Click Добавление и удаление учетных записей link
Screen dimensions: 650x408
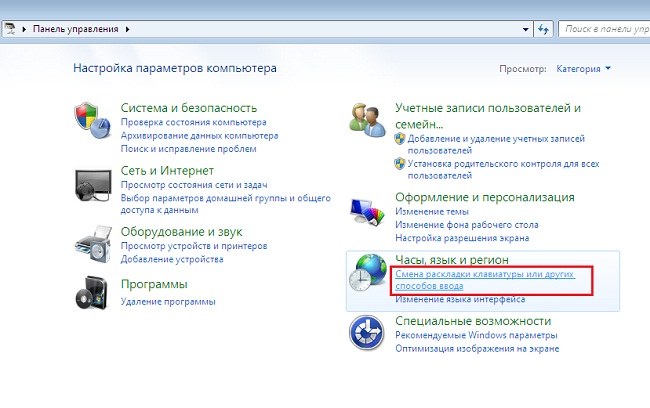pos(496,144)
